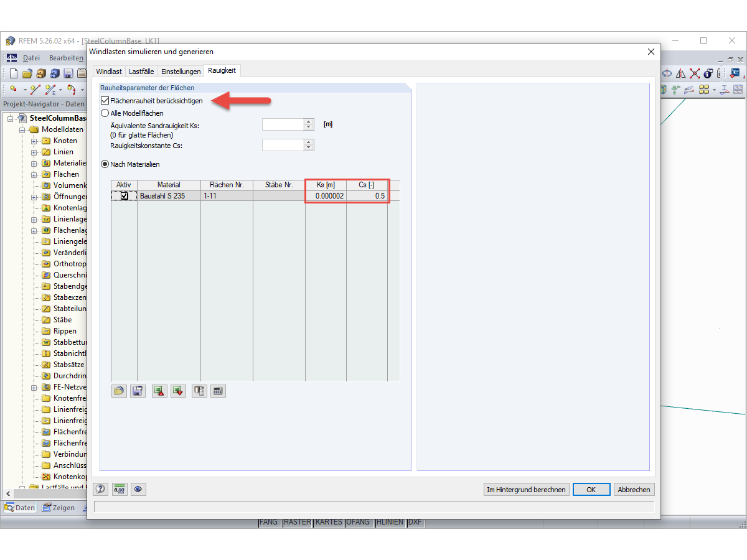Click the calculator icon below the table

[x=218, y=391]
